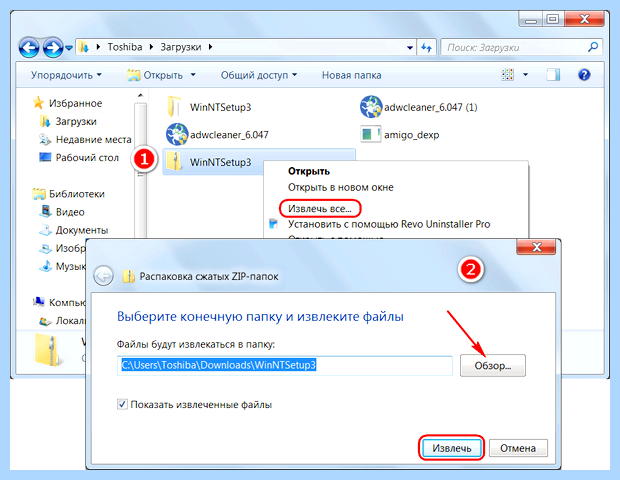Choose Установить с помощью Revo Uninstaller Pro
Viewport: 620px width, 480px height.
(x=389, y=224)
